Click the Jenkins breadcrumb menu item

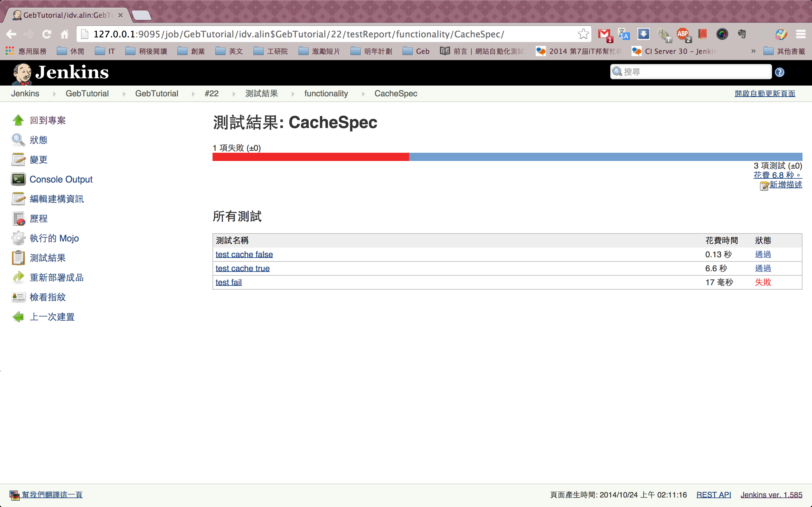25,93
